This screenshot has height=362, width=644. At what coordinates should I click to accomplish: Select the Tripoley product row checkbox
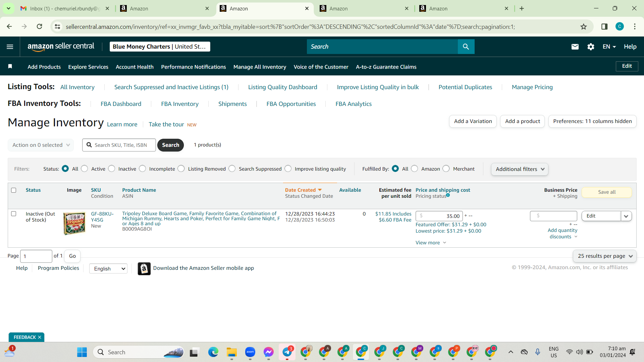(x=14, y=214)
